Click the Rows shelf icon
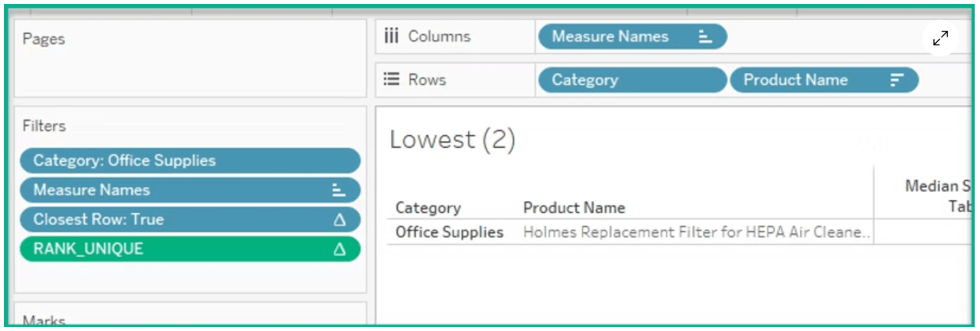The height and width of the screenshot is (331, 980). tap(392, 79)
